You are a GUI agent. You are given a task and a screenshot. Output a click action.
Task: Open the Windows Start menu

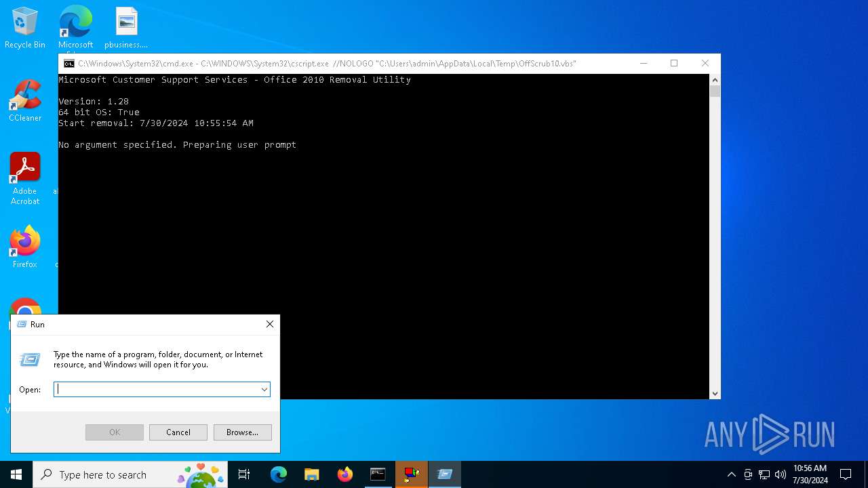[x=16, y=474]
